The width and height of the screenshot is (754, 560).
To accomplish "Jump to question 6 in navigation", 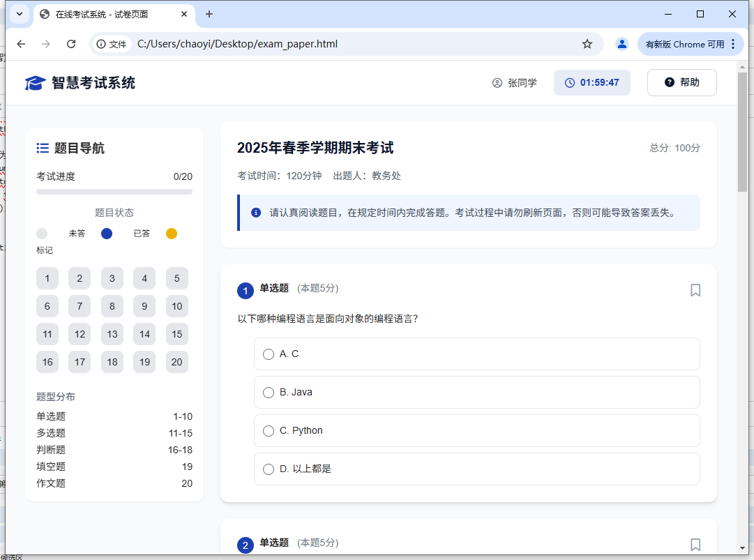I will pos(47,306).
